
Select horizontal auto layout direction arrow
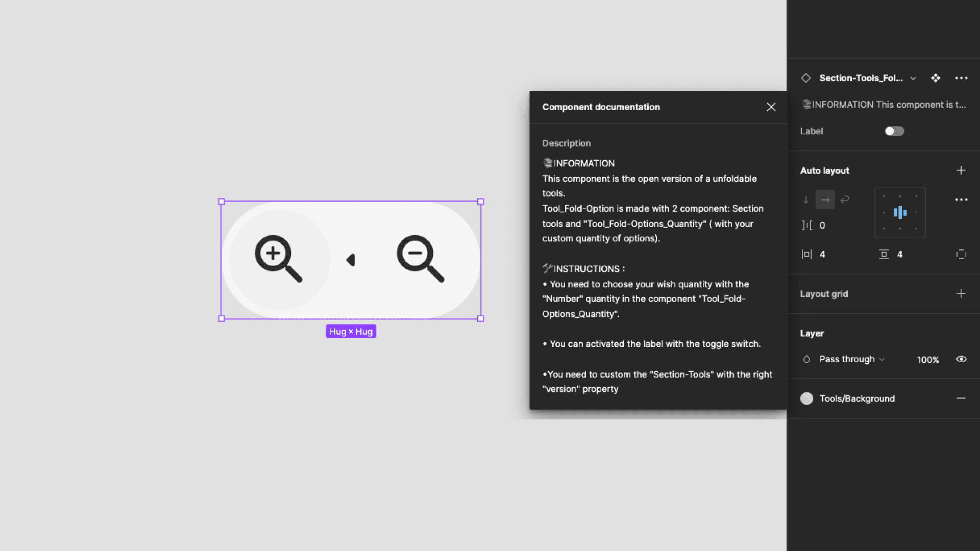click(x=825, y=199)
